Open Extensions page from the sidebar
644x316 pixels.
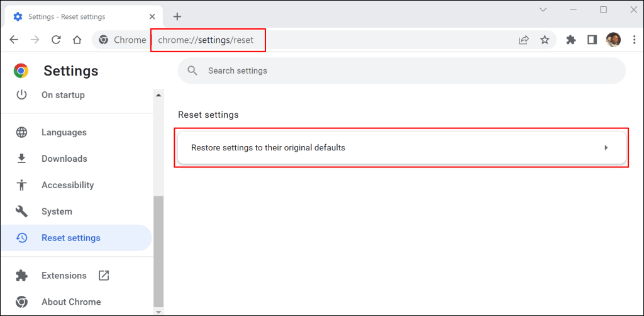click(64, 276)
